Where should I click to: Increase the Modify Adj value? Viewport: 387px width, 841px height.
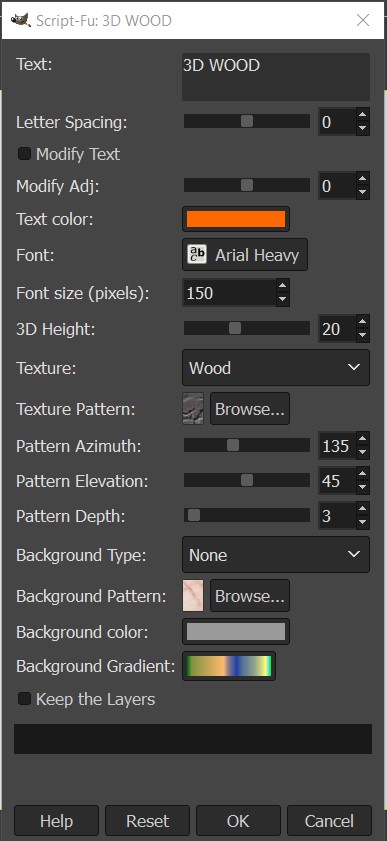point(363,179)
